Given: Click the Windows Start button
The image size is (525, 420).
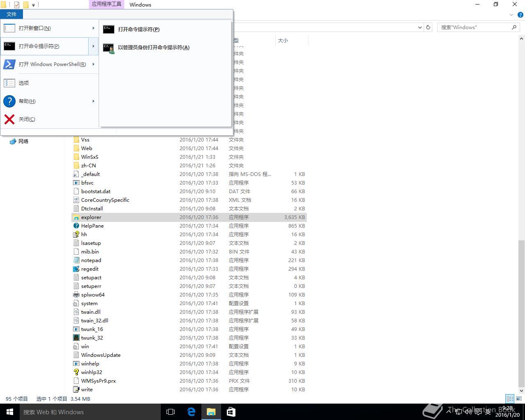Looking at the screenshot, I should click(10, 412).
